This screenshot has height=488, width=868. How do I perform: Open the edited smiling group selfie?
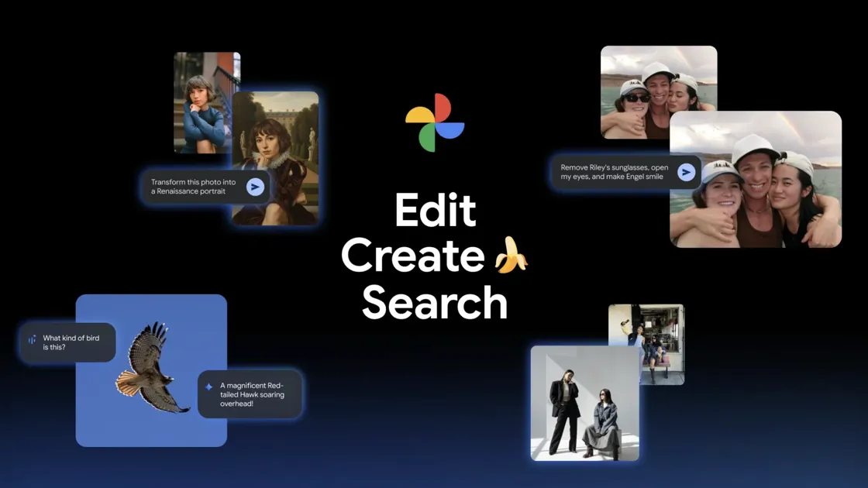756,179
